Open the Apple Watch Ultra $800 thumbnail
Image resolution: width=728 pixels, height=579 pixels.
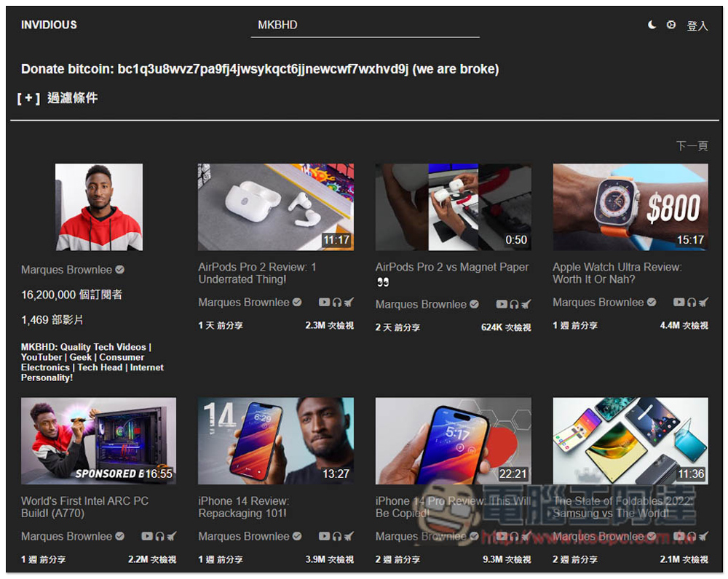pyautogui.click(x=630, y=207)
